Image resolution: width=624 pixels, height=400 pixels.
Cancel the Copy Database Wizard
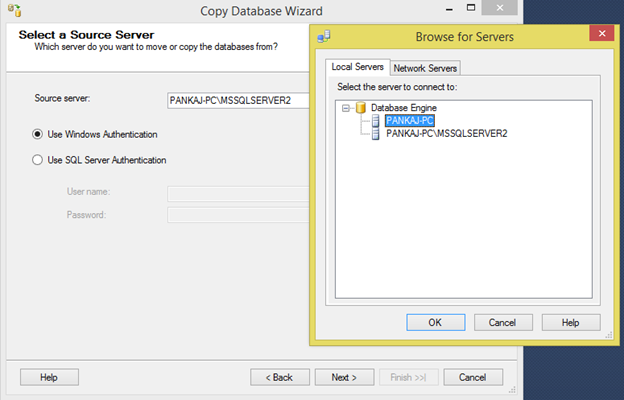click(x=473, y=377)
